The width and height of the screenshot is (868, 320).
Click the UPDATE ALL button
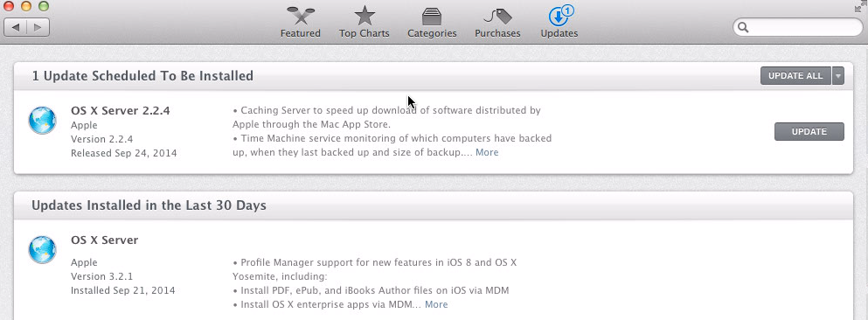click(795, 76)
